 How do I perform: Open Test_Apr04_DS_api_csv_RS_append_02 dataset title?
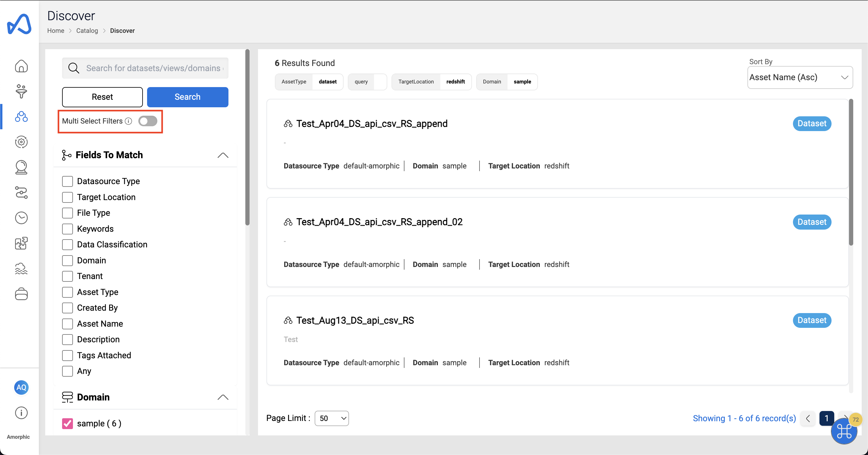click(379, 222)
